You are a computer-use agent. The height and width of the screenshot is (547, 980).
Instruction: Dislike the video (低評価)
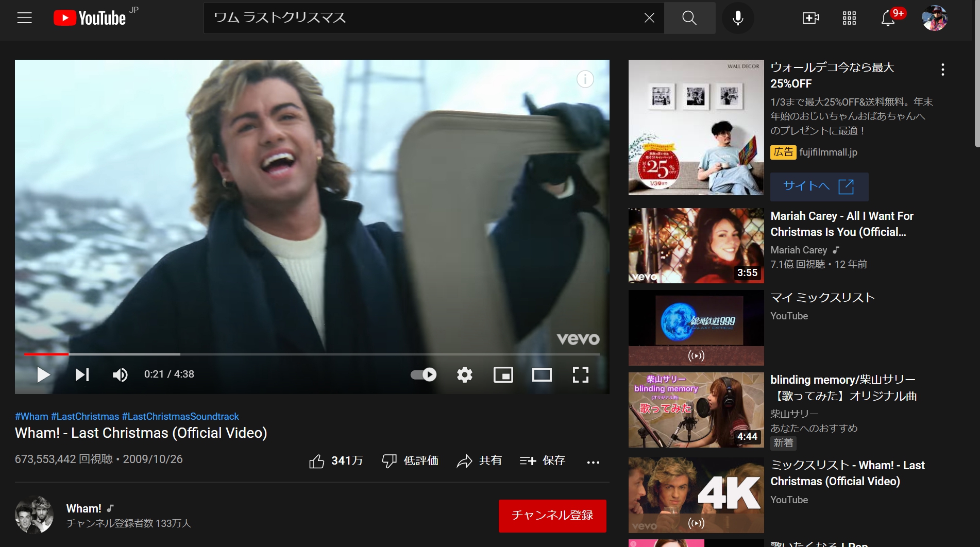[x=410, y=461]
